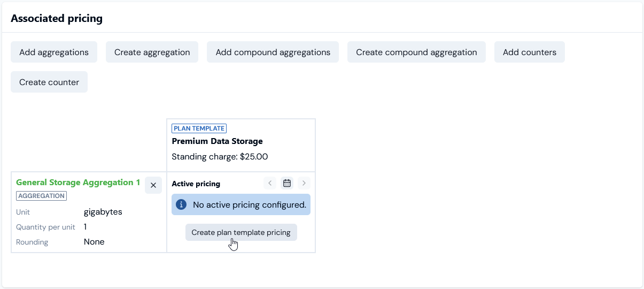Click the Standing charge $25.00 text

coord(220,157)
